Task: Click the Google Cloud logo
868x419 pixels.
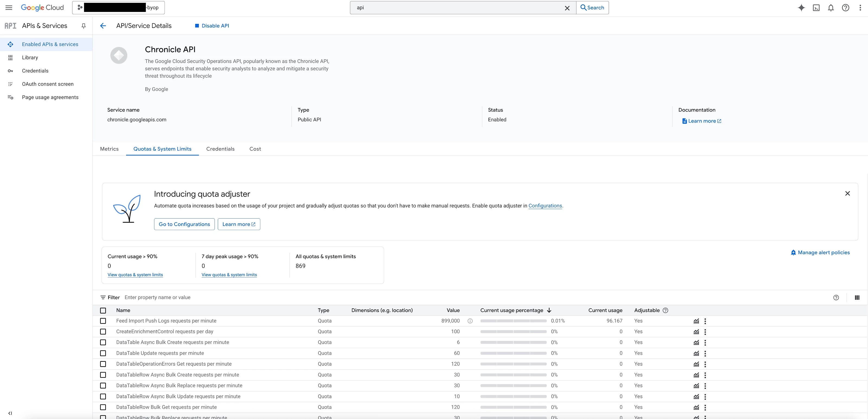Action: coord(42,7)
